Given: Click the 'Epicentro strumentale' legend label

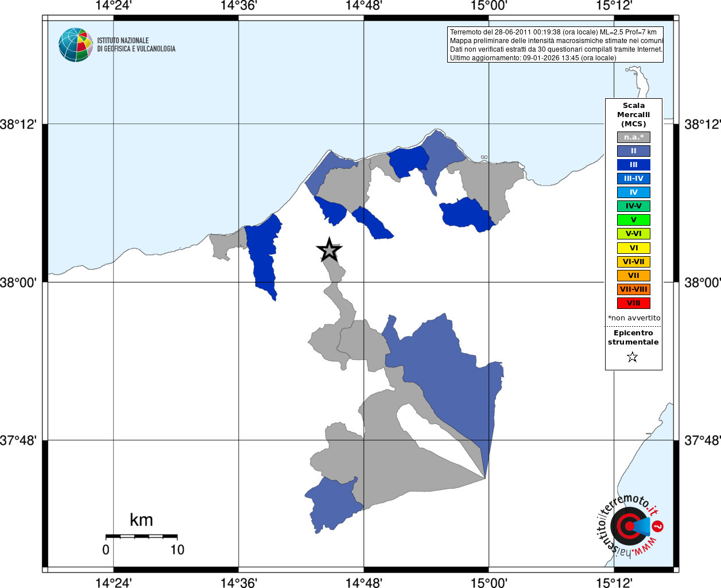Looking at the screenshot, I should coord(633,338).
